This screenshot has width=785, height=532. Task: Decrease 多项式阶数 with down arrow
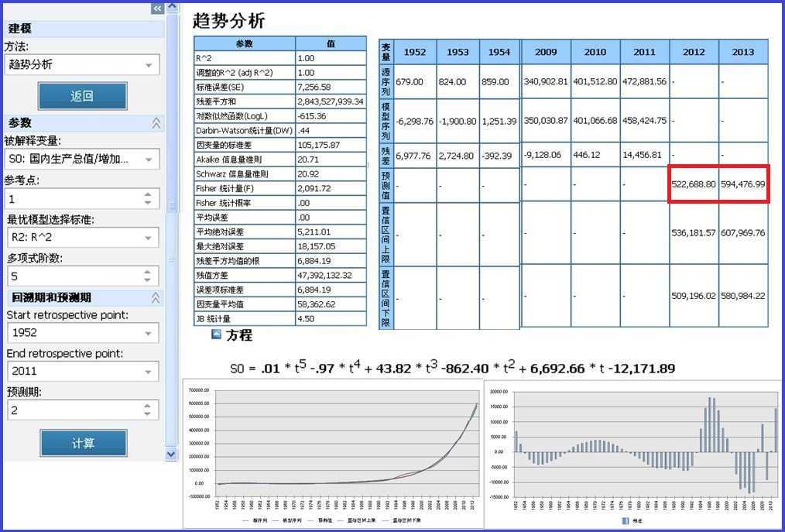[147, 280]
